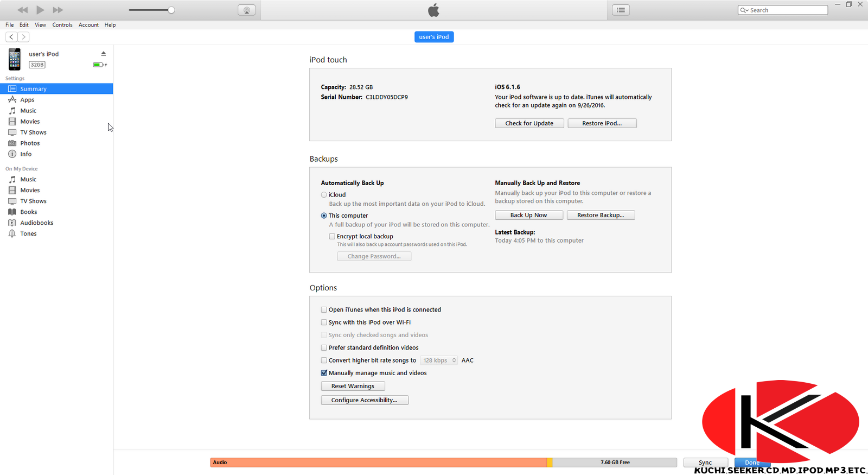
Task: Click the Latest Backup time text
Action: point(539,240)
